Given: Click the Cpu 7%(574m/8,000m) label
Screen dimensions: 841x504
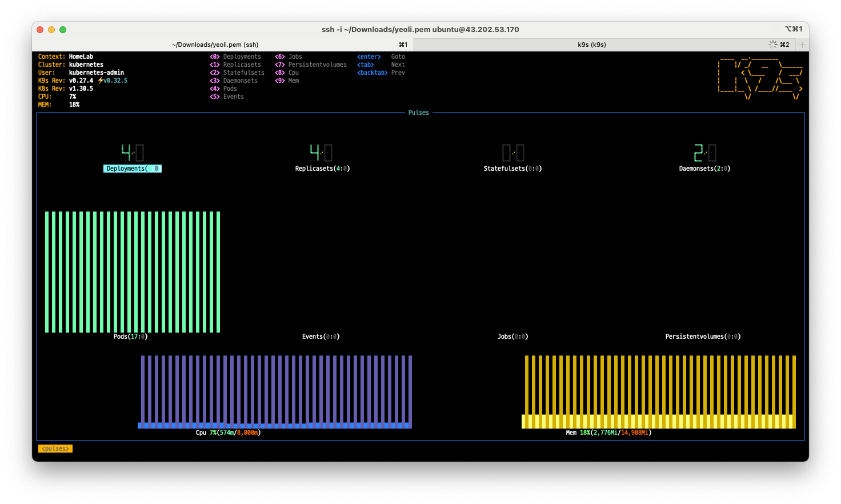Looking at the screenshot, I should [228, 433].
